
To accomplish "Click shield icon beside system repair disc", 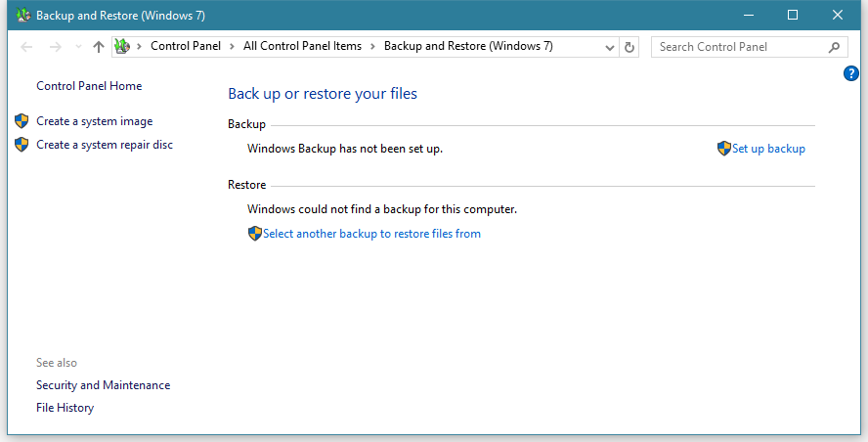I will tap(22, 145).
